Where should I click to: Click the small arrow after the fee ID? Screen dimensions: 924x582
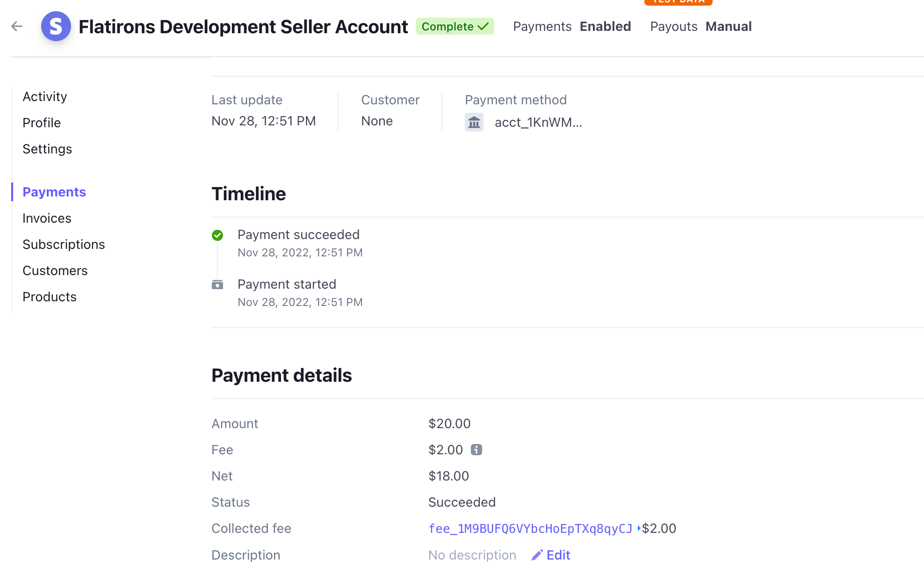click(638, 528)
